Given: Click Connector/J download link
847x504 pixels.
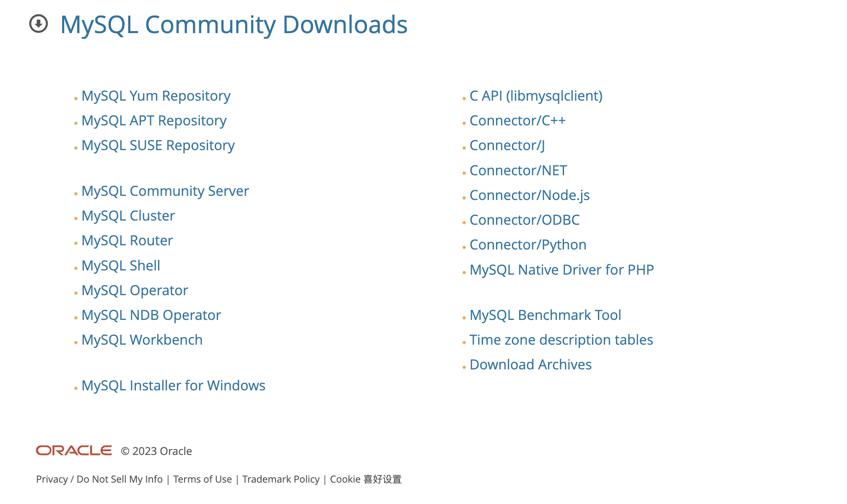Looking at the screenshot, I should (507, 145).
